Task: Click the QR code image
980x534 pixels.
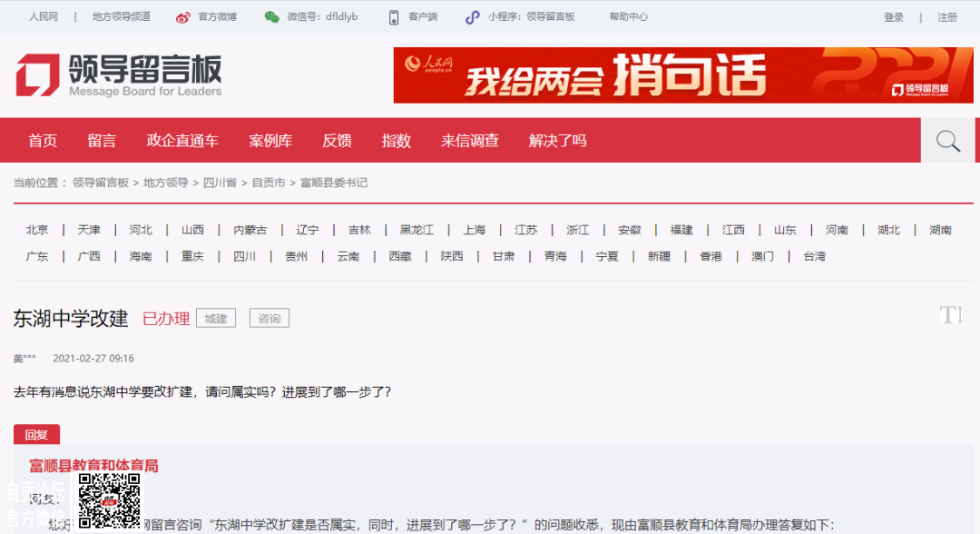Action: 109,500
